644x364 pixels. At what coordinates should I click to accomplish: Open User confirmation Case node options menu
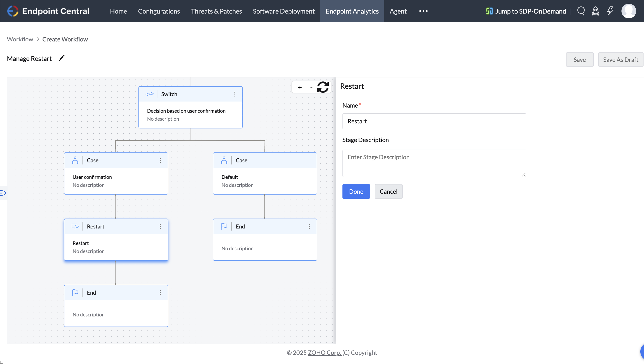point(160,160)
